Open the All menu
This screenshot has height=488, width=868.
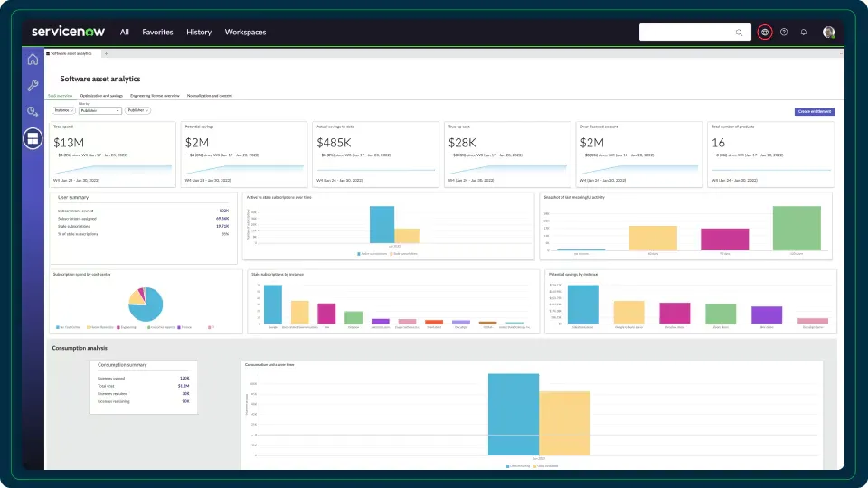[125, 33]
